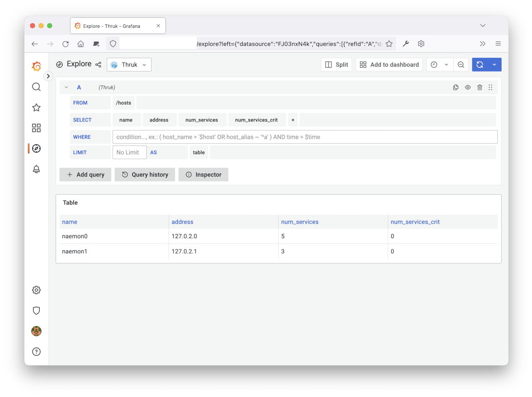
Task: Focus the WHERE condition field
Action: click(305, 137)
